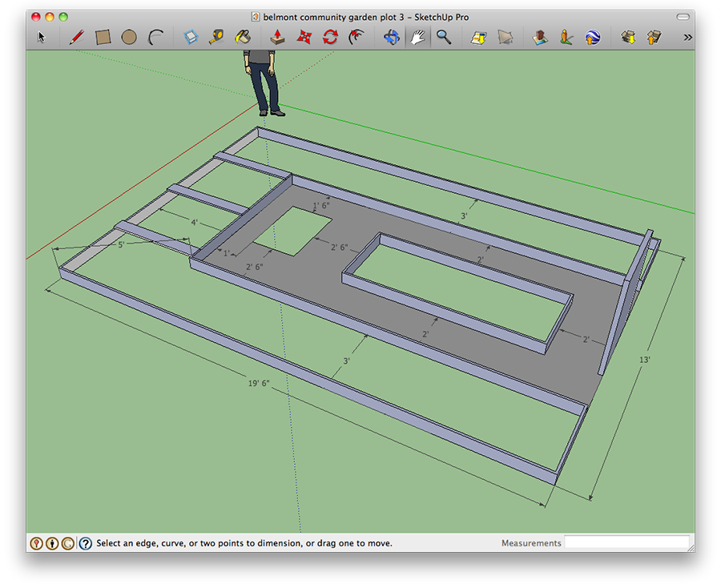Select the arrow Select tool
This screenshot has height=588, width=721.
coord(42,37)
